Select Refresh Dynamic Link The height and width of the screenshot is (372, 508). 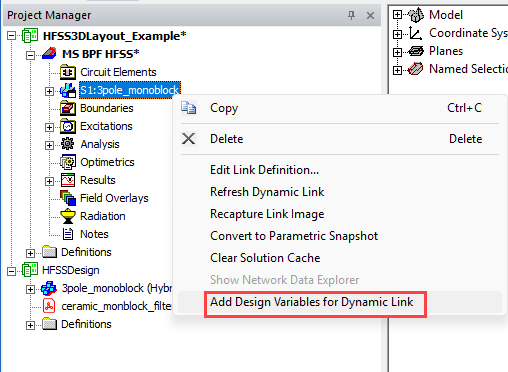tap(339, 192)
